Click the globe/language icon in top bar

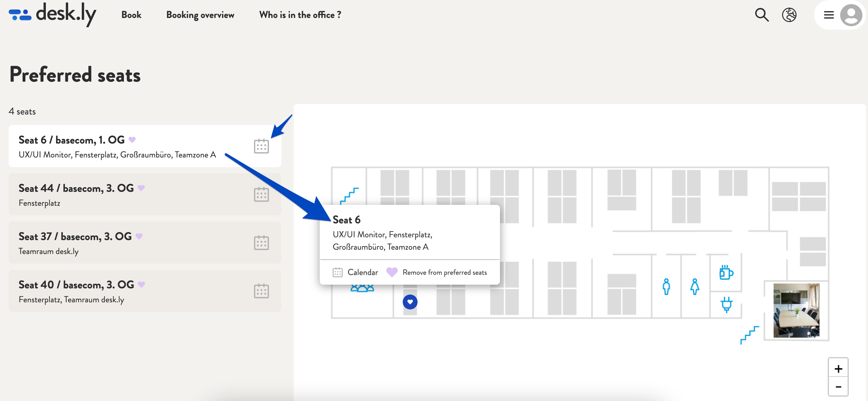pos(790,15)
